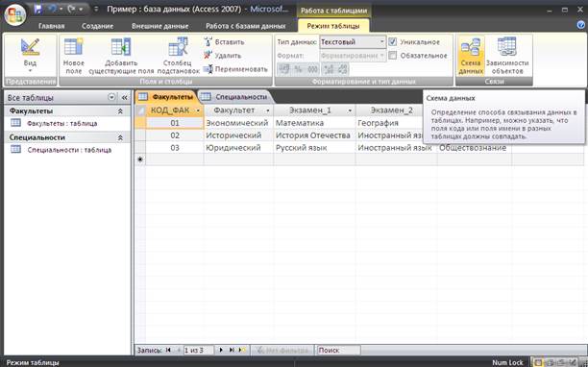Open the КОД_ФАК column header dropdown
The image size is (588, 367).
point(198,110)
